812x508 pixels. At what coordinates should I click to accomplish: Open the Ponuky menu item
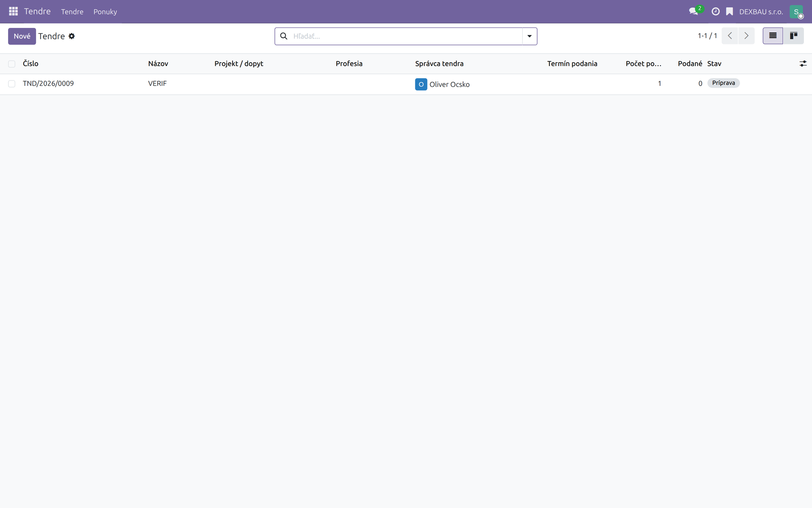tap(105, 12)
